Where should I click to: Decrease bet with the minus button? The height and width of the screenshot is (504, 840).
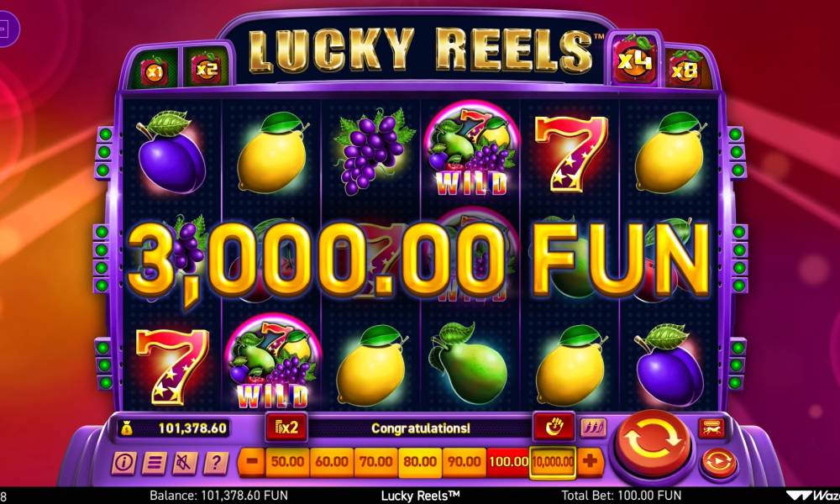(252, 462)
